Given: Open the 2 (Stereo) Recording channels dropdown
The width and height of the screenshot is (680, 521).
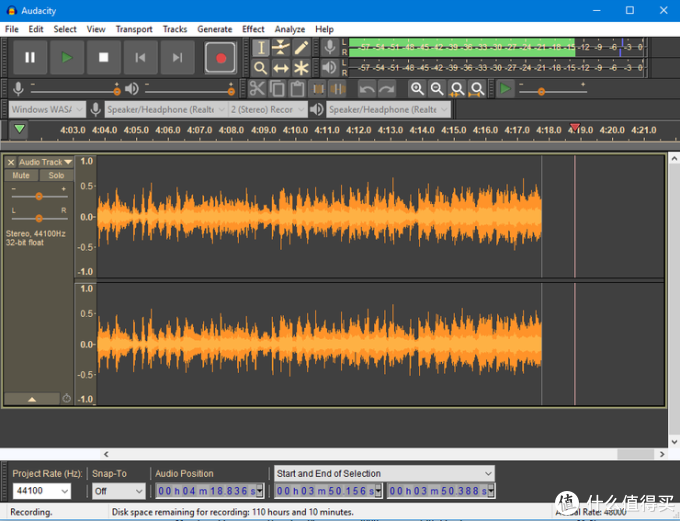Looking at the screenshot, I should coord(268,109).
